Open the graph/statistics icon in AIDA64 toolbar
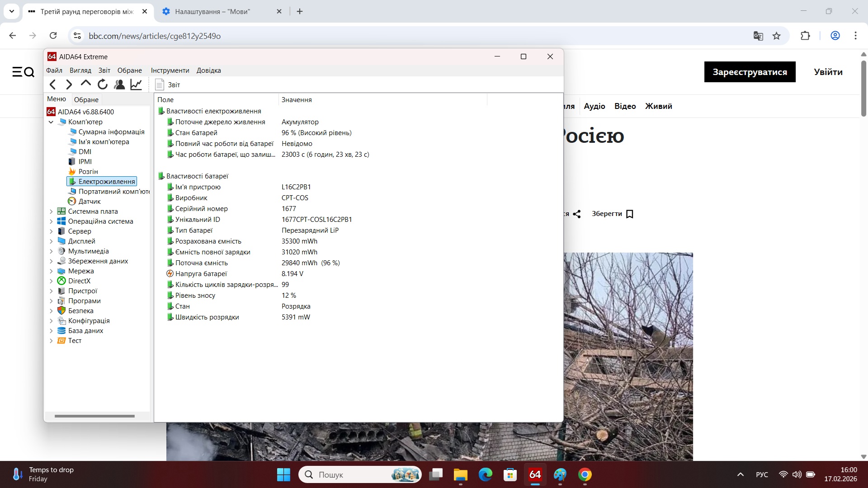This screenshot has height=488, width=868. click(x=136, y=84)
